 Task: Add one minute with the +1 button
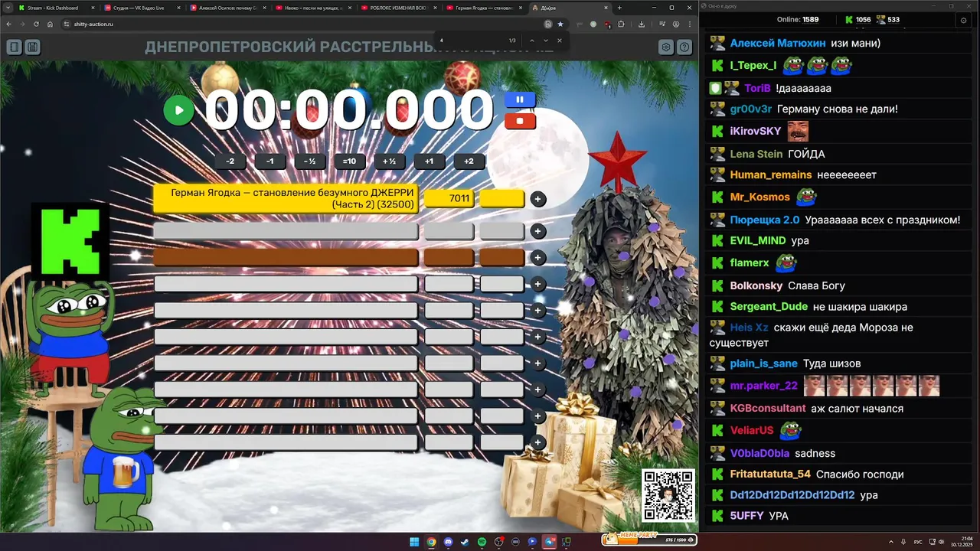(429, 161)
